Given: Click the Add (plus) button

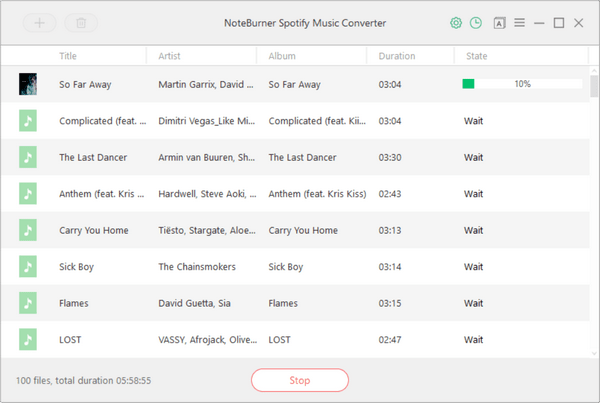Looking at the screenshot, I should click(x=39, y=23).
